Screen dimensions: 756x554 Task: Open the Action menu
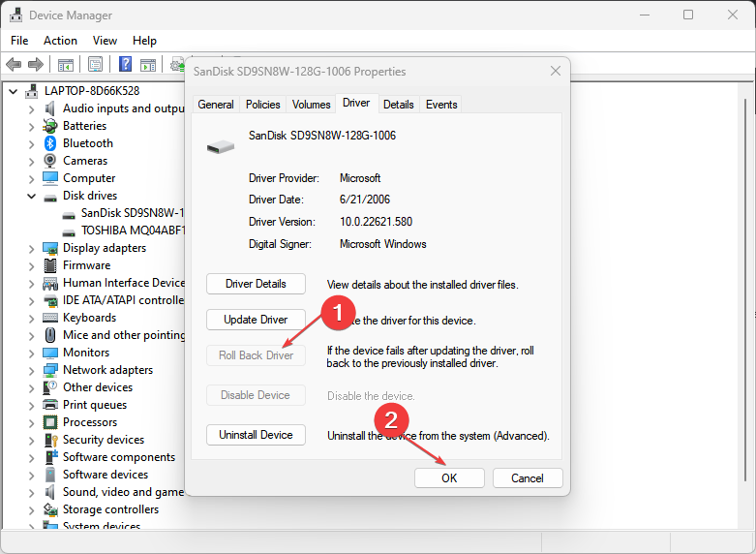coord(60,41)
